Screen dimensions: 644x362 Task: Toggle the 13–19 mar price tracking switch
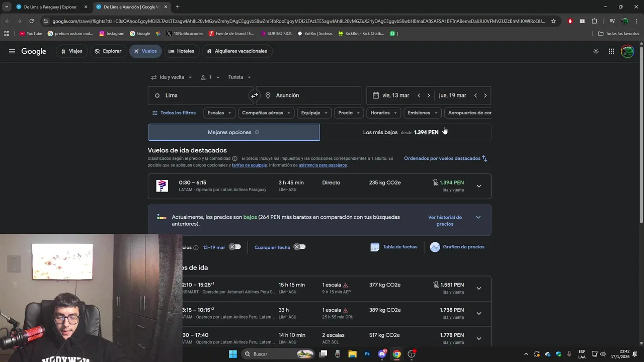(x=235, y=247)
